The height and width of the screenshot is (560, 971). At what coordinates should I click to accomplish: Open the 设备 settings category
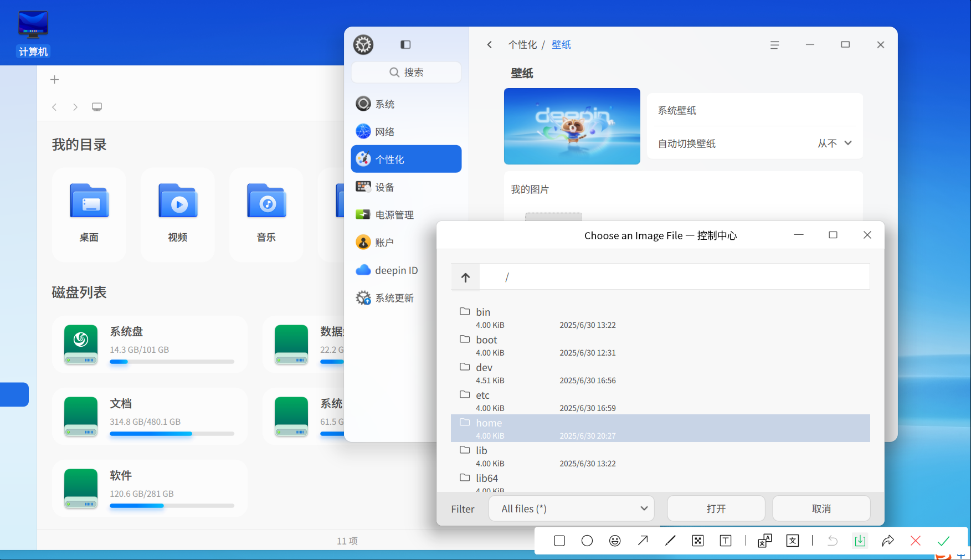pyautogui.click(x=406, y=187)
